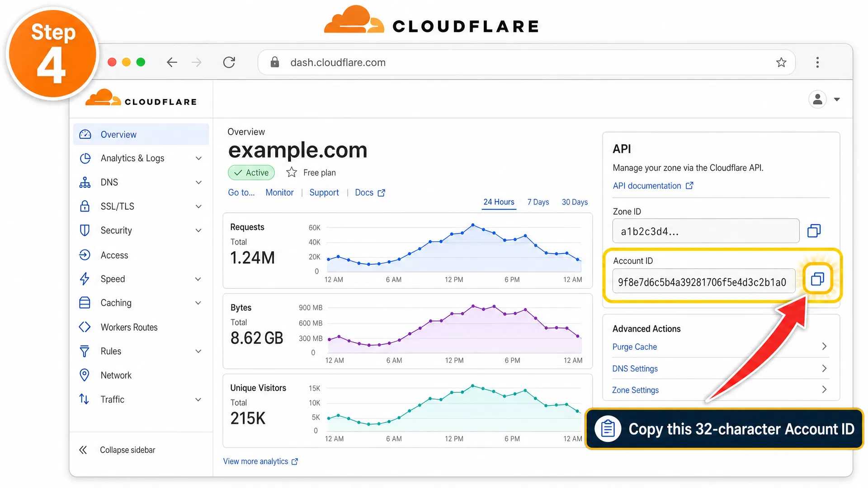Open the account dropdown caret
The width and height of the screenshot is (868, 488).
(837, 99)
